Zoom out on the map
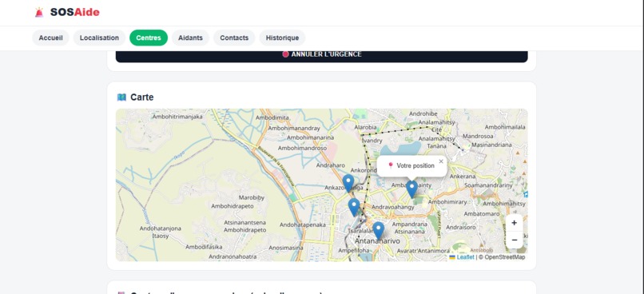The image size is (644, 294). pos(515,240)
